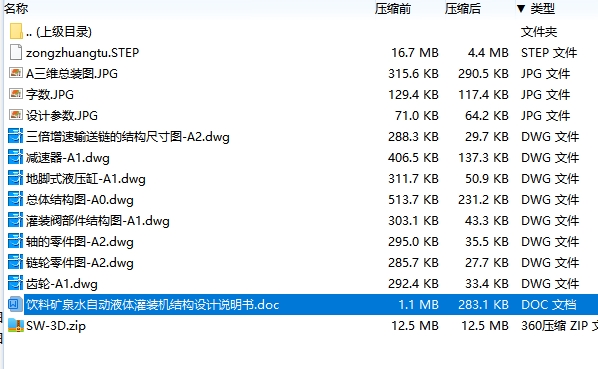The height and width of the screenshot is (369, 598).
Task: Click the 117.4 KB compressed size value
Action: 483,95
